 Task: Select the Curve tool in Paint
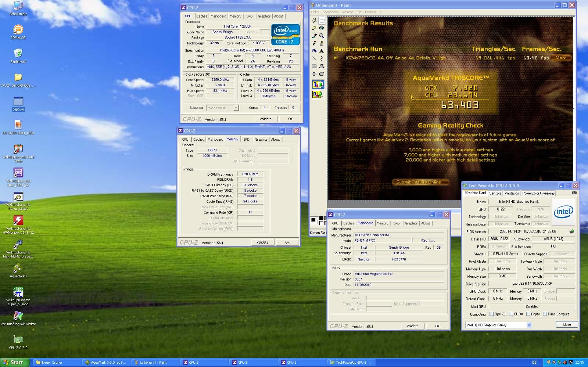pos(322,59)
